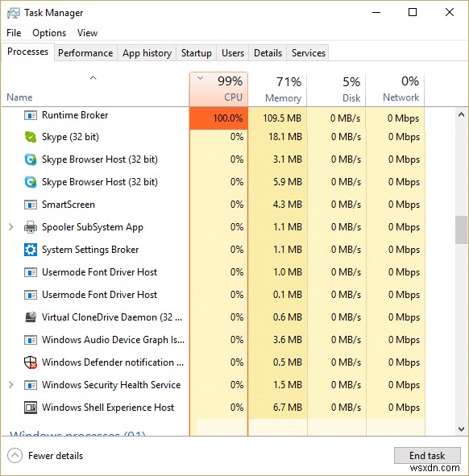
Task: Click the vertical scrollbar thumb
Action: 461,230
